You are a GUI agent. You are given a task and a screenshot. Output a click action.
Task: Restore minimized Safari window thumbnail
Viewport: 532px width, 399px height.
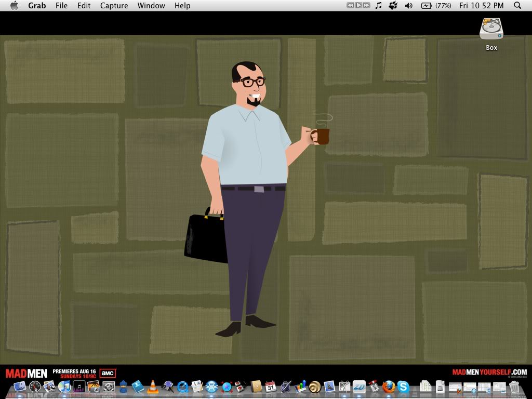[x=470, y=387]
